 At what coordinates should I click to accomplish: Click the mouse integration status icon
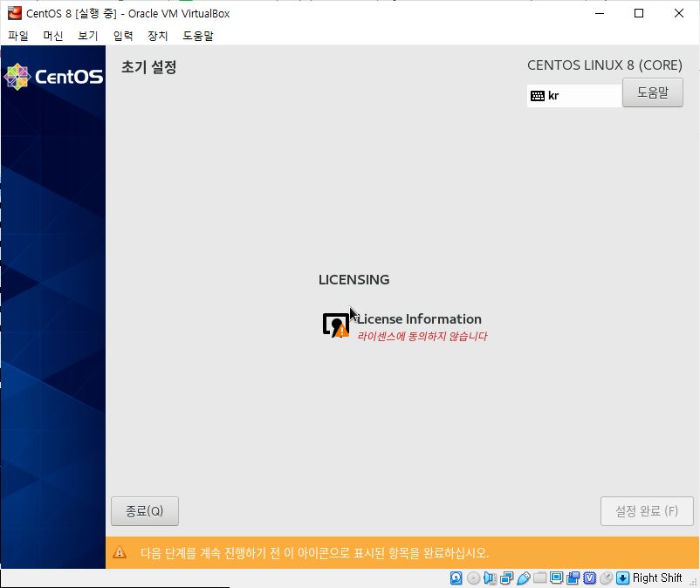tap(606, 578)
